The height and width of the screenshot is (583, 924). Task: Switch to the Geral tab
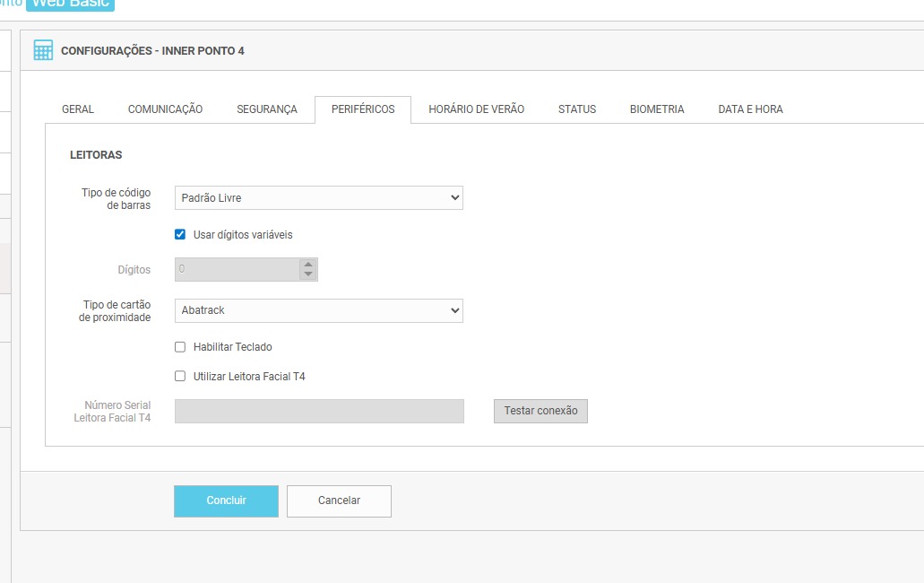pos(78,109)
